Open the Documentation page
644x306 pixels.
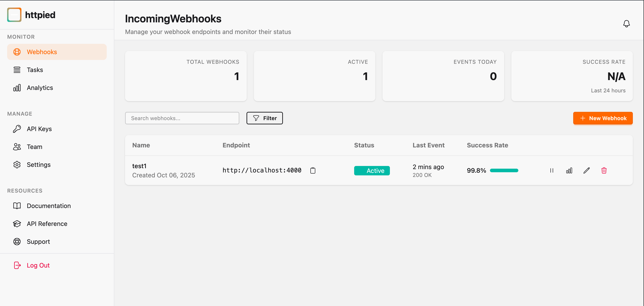(x=49, y=206)
